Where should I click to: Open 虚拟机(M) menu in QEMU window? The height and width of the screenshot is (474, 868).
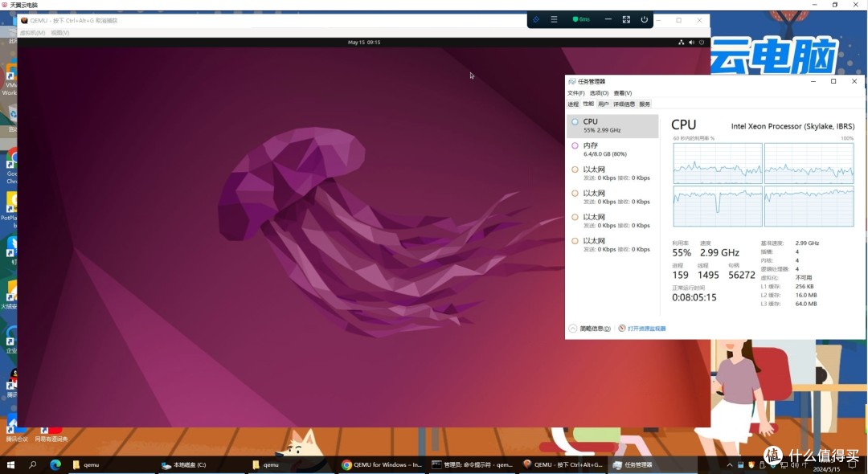33,33
